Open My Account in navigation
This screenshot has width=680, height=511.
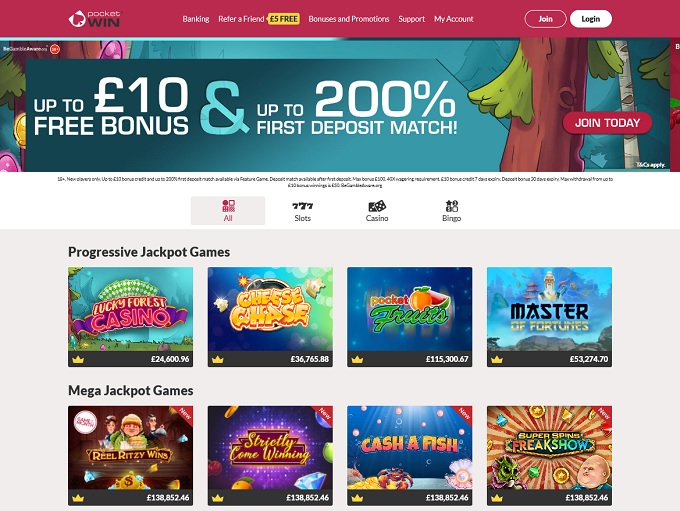[x=454, y=19]
